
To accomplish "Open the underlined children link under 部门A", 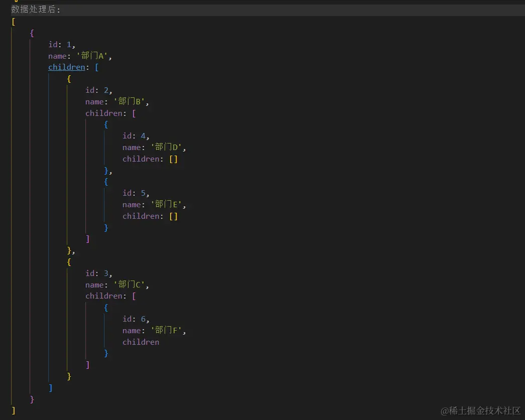I will click(x=67, y=67).
